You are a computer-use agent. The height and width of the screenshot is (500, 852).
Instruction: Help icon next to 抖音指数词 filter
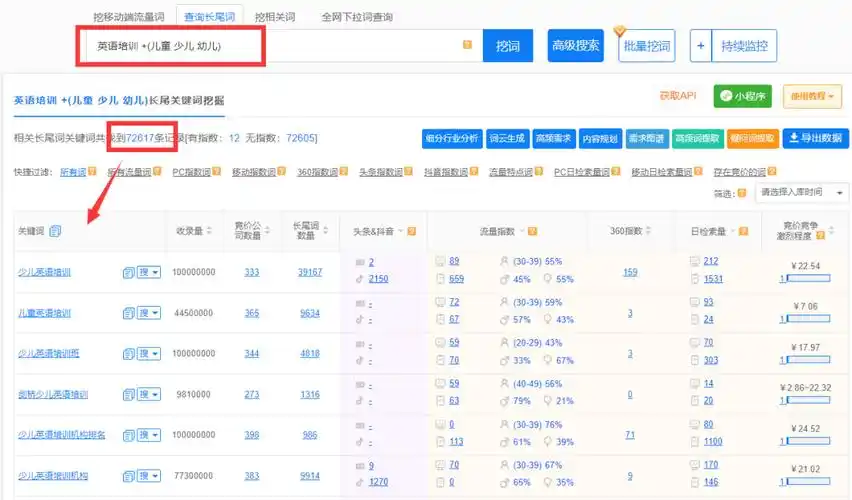(x=474, y=171)
